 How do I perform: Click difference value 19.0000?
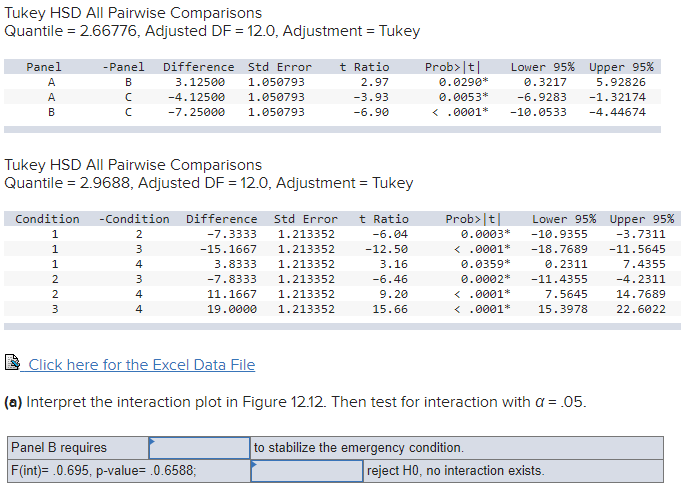[231, 309]
